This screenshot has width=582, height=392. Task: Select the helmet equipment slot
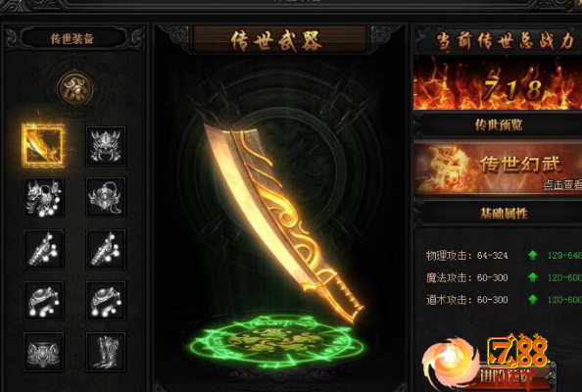(x=106, y=146)
